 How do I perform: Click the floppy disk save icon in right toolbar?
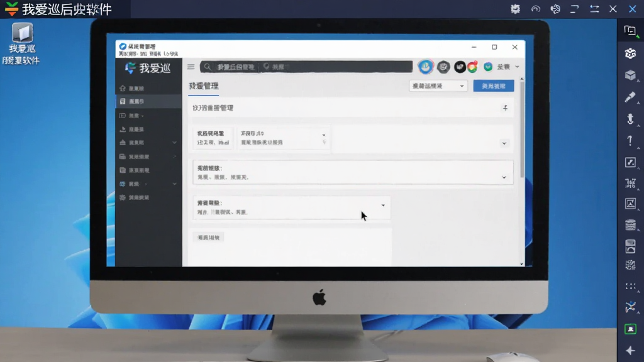click(x=630, y=246)
